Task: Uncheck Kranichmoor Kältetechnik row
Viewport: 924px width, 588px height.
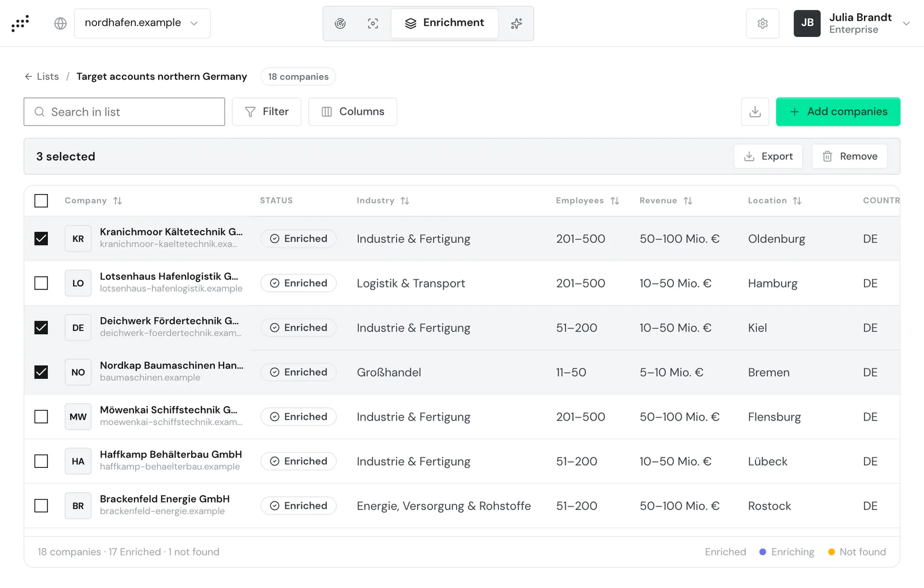Action: coord(41,239)
